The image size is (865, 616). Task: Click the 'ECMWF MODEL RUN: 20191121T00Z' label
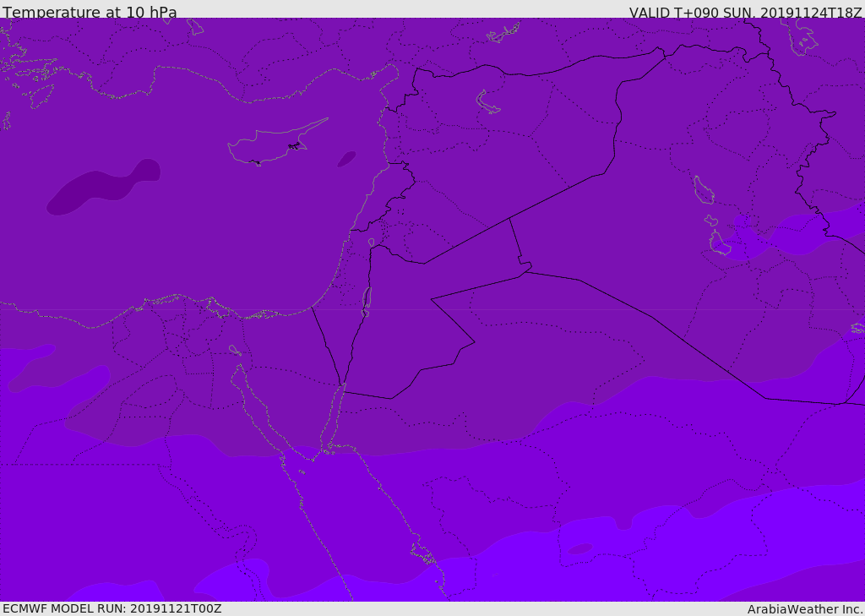coord(112,608)
